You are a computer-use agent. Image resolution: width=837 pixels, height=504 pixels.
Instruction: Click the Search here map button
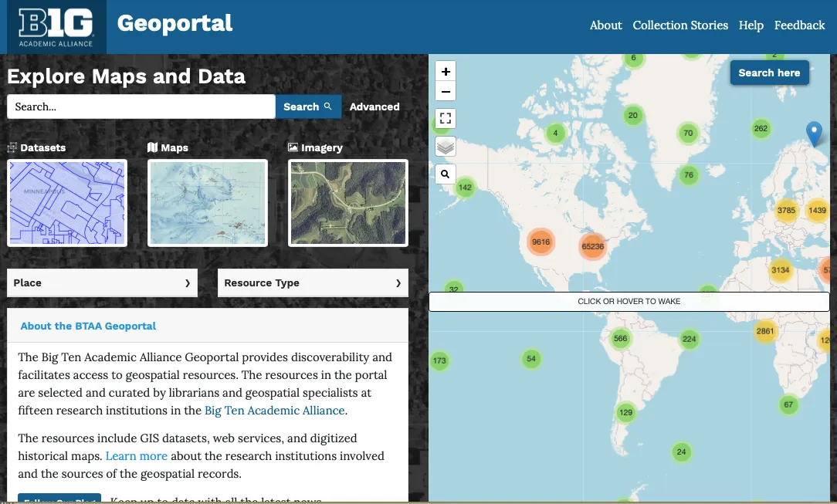click(769, 73)
